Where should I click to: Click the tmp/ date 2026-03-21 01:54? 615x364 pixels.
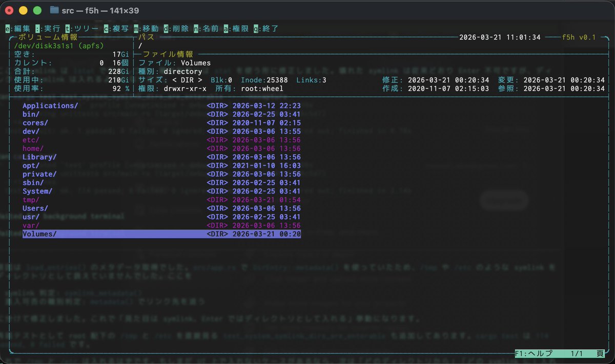click(x=266, y=200)
